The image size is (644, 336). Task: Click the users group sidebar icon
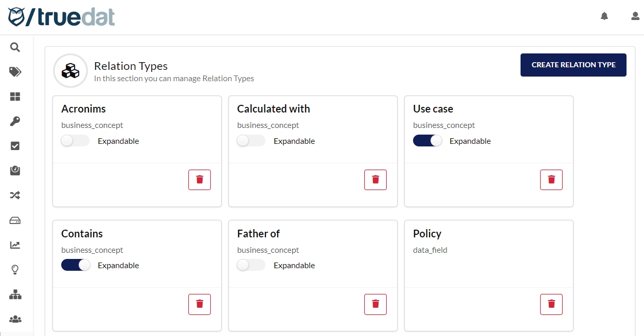coord(15,319)
